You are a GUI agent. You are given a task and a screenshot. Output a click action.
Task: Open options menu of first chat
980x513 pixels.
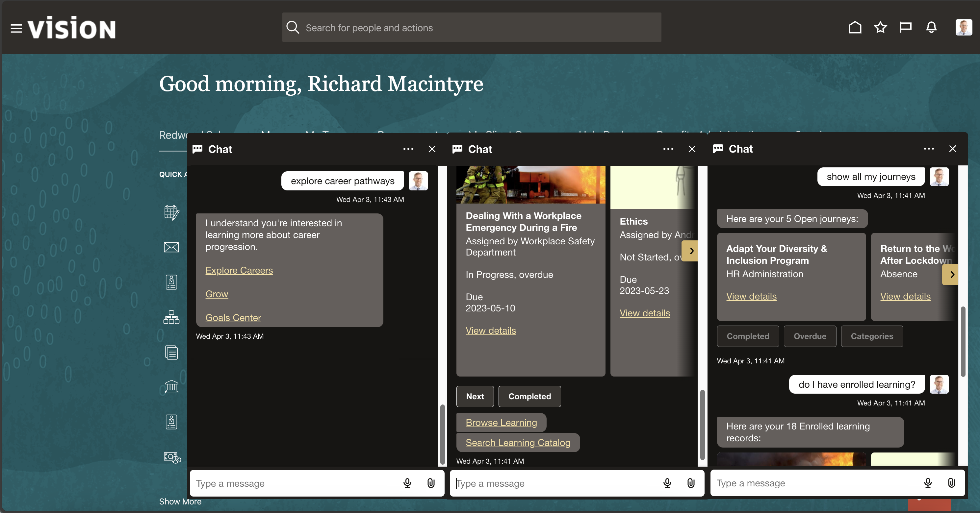[x=408, y=149]
